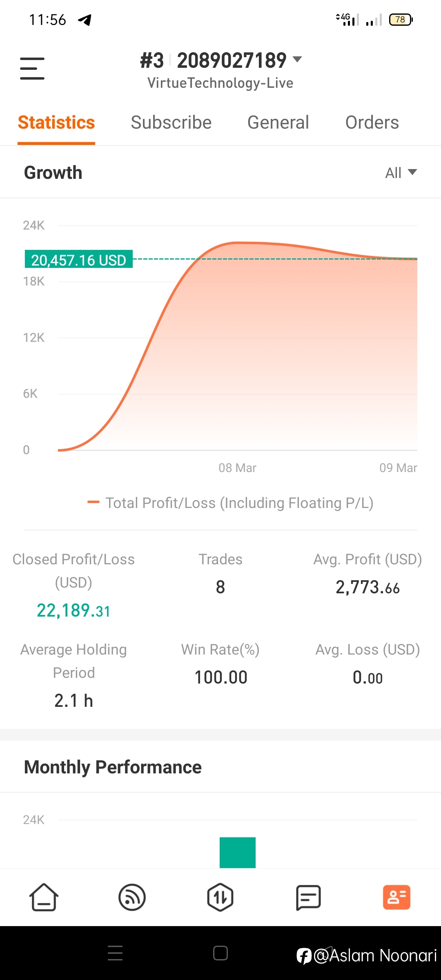This screenshot has width=441, height=980.
Task: Tap the VirtueTechnology-Live server label
Action: tap(220, 83)
